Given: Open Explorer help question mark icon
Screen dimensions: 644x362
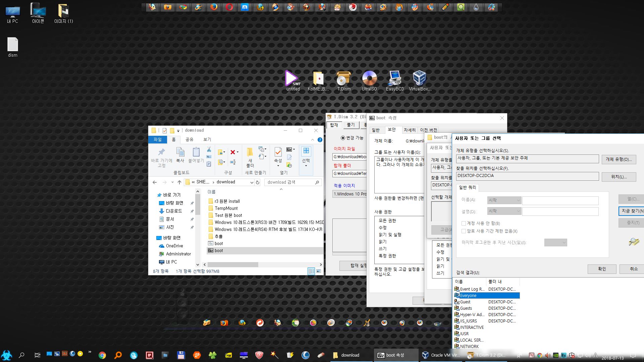Looking at the screenshot, I should [320, 140].
